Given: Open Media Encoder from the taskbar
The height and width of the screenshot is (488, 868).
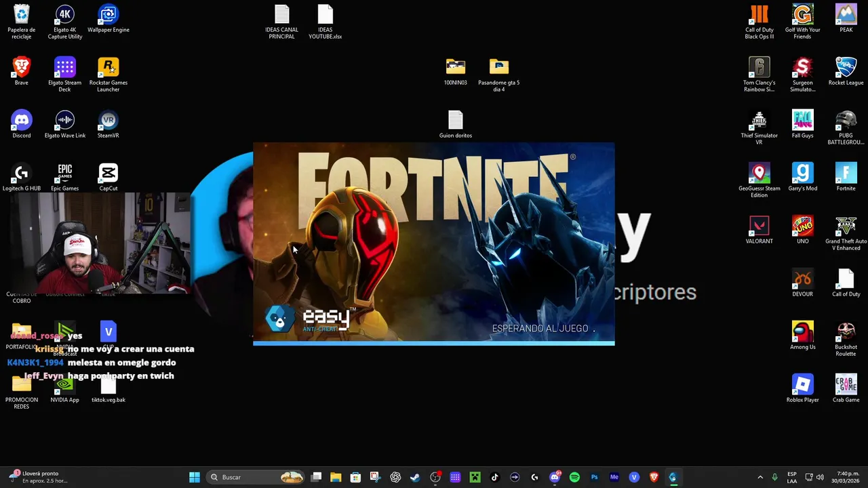Looking at the screenshot, I should point(614,477).
